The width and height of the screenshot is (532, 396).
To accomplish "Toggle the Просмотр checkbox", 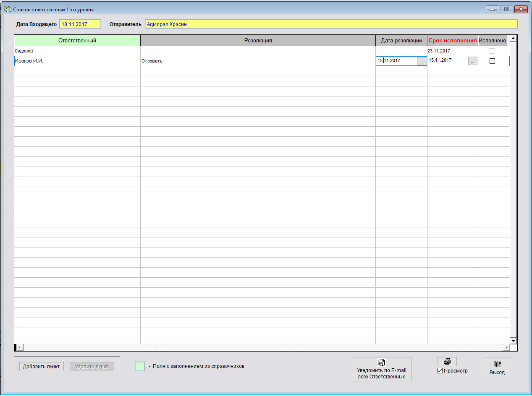I will pyautogui.click(x=440, y=371).
